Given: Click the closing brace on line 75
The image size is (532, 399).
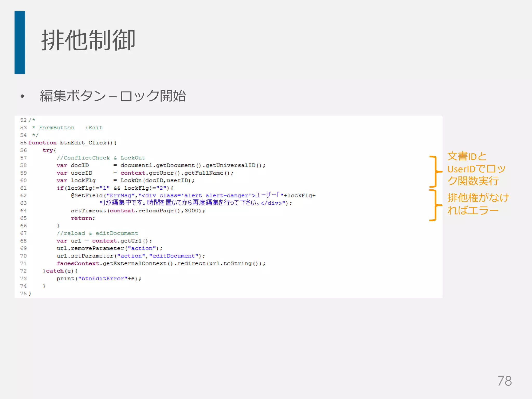Looking at the screenshot, I should [30, 293].
